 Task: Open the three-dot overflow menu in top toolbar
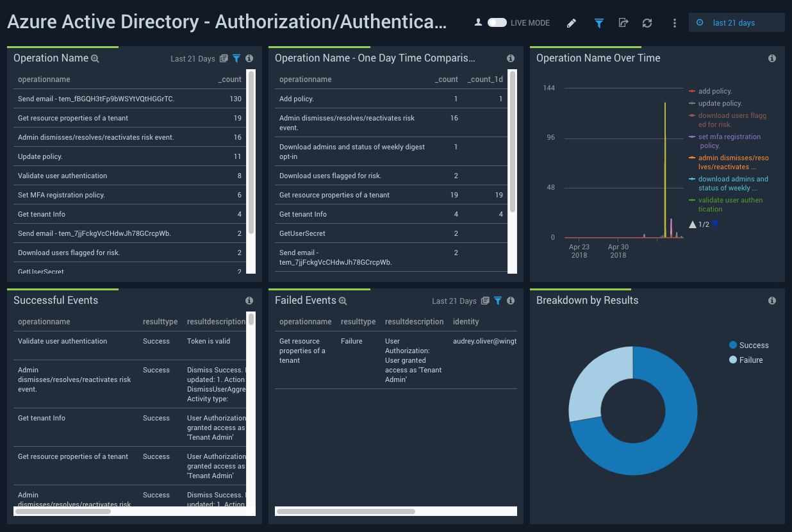pos(674,22)
